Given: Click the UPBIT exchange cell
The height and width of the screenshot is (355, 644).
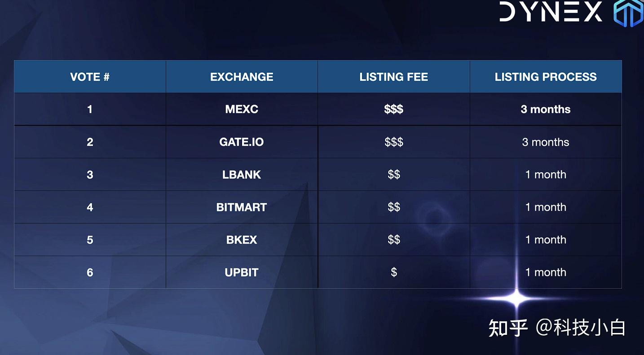Looking at the screenshot, I should [242, 272].
